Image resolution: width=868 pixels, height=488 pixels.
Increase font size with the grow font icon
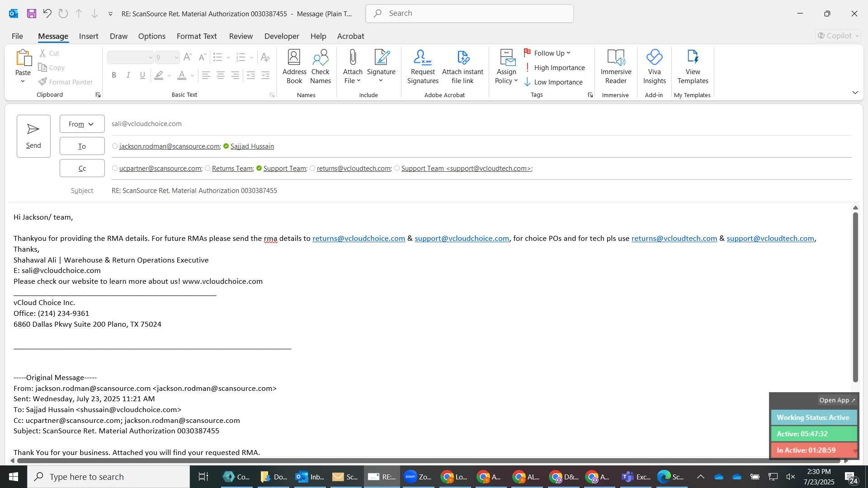188,57
